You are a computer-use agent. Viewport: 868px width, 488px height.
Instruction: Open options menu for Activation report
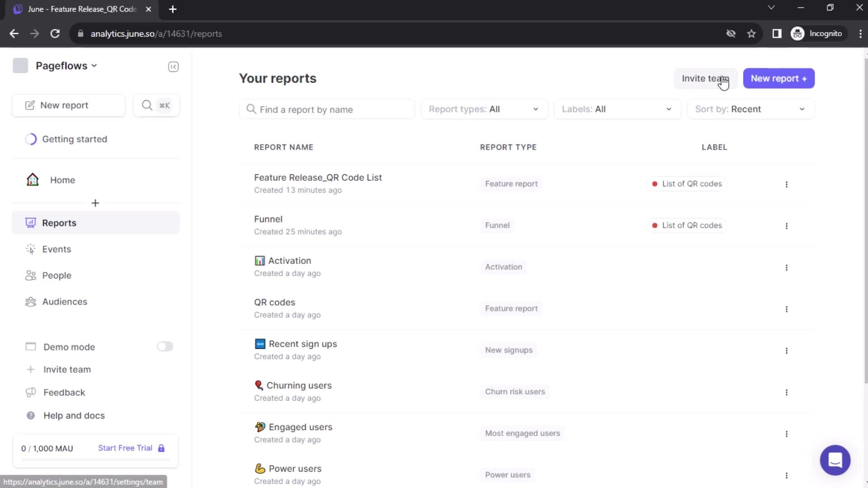pyautogui.click(x=787, y=267)
